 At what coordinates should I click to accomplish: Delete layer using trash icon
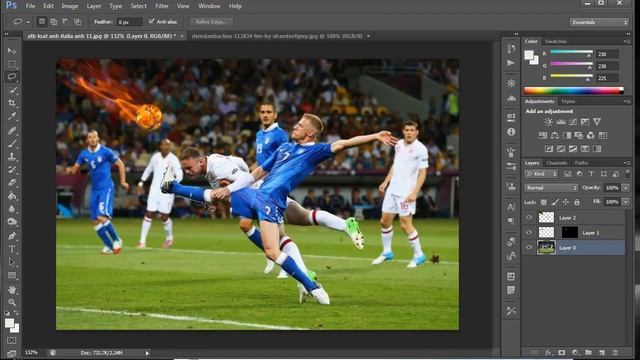tap(615, 352)
